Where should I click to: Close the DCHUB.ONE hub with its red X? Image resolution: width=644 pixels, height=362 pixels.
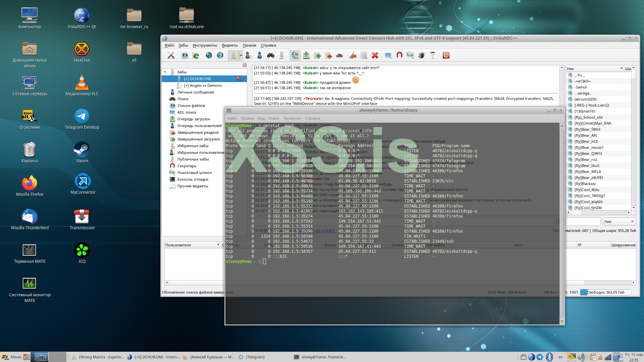(x=239, y=79)
